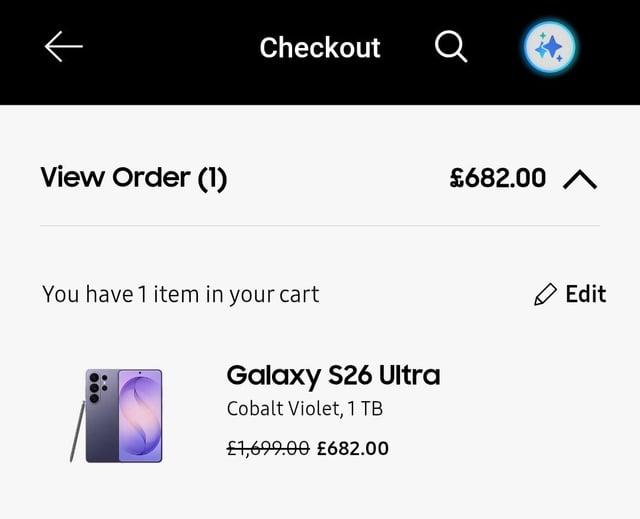Viewport: 640px width, 519px height.
Task: Click the Checkout page title
Action: (x=320, y=48)
